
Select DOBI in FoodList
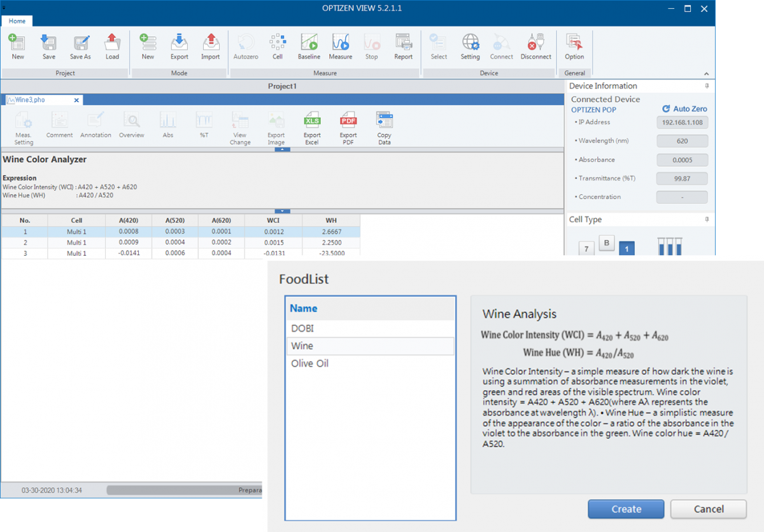[371, 328]
